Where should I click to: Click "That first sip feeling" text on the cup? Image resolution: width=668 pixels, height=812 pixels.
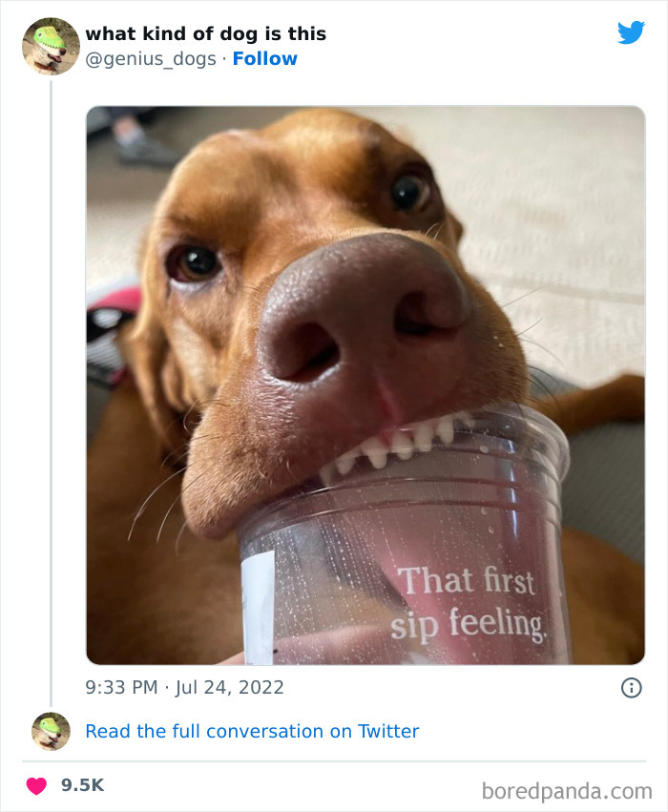pyautogui.click(x=471, y=601)
